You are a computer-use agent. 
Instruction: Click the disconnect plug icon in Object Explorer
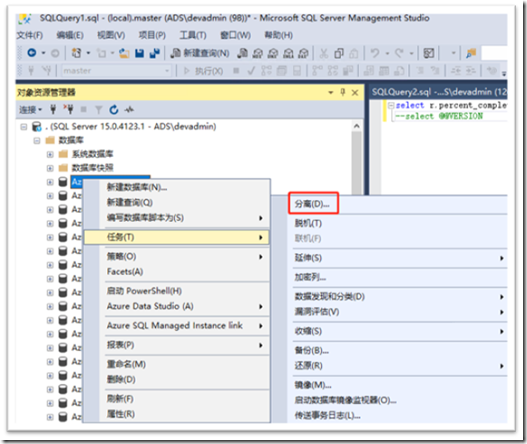pos(68,109)
